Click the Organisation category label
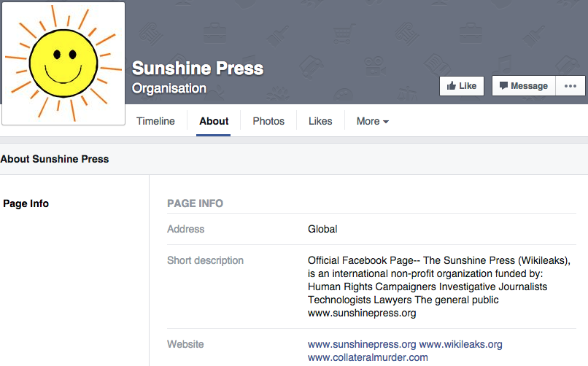The height and width of the screenshot is (366, 588). click(169, 89)
